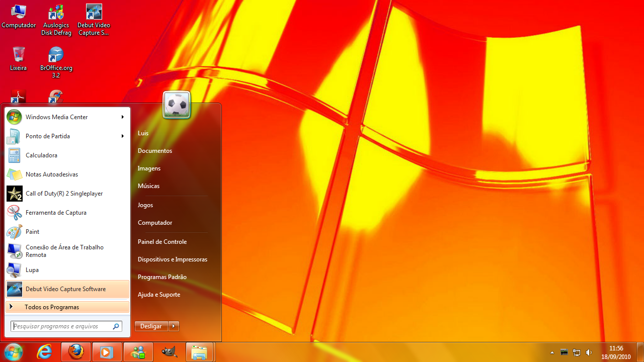Open Painel de Controle
The height and width of the screenshot is (362, 644).
click(x=162, y=241)
